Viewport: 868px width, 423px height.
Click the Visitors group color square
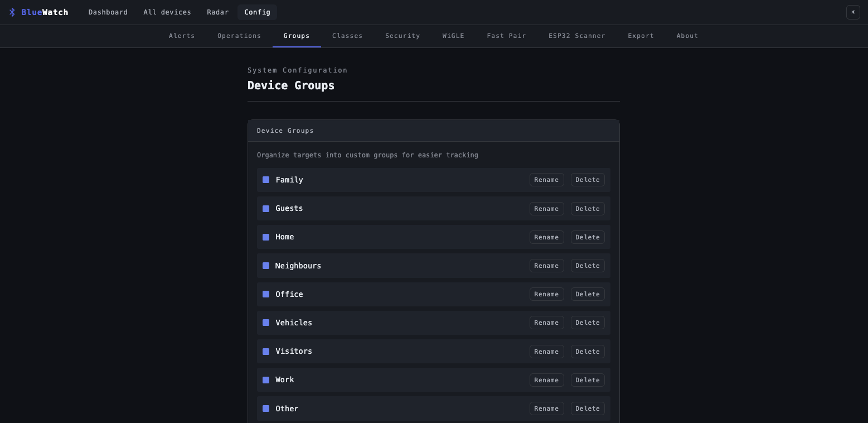(x=266, y=352)
